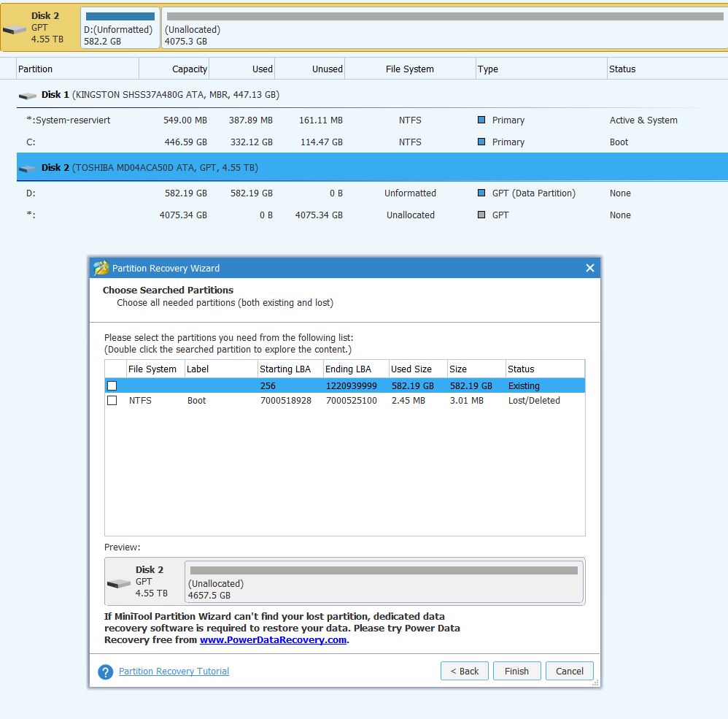Check the Existing partition checkbox
This screenshot has height=719, width=728.
(112, 385)
